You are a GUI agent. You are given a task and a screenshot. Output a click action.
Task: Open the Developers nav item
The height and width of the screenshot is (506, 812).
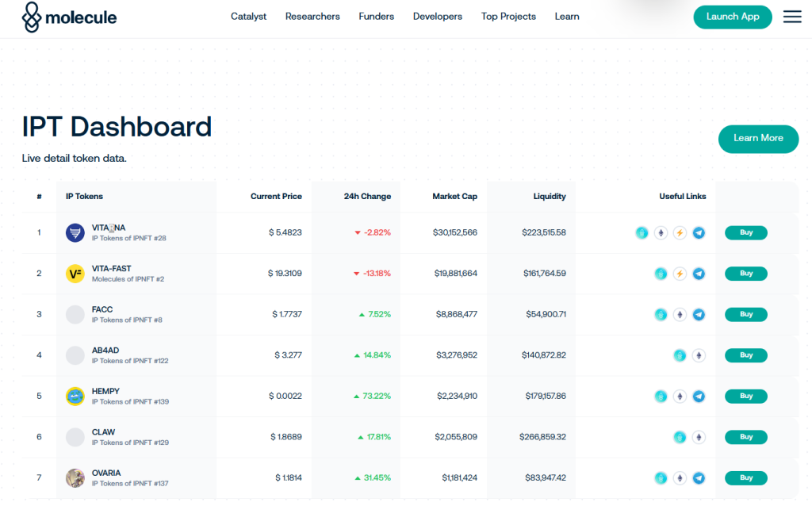tap(438, 17)
